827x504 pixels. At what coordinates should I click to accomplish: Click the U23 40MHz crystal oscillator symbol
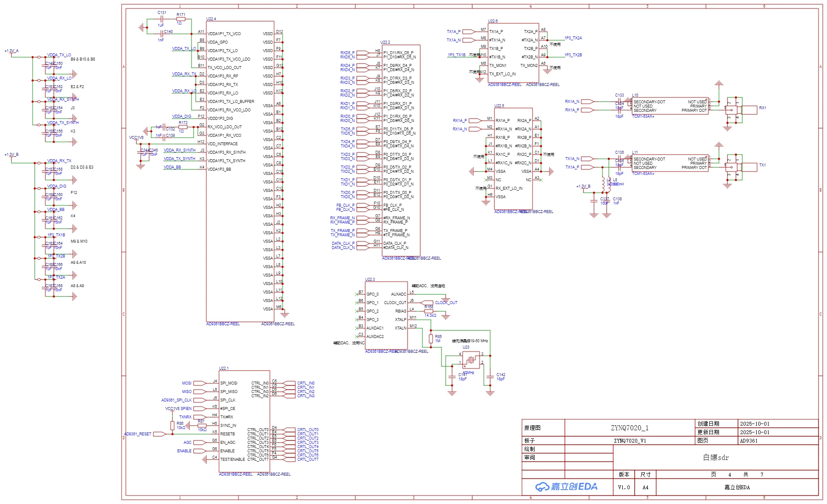[x=471, y=360]
